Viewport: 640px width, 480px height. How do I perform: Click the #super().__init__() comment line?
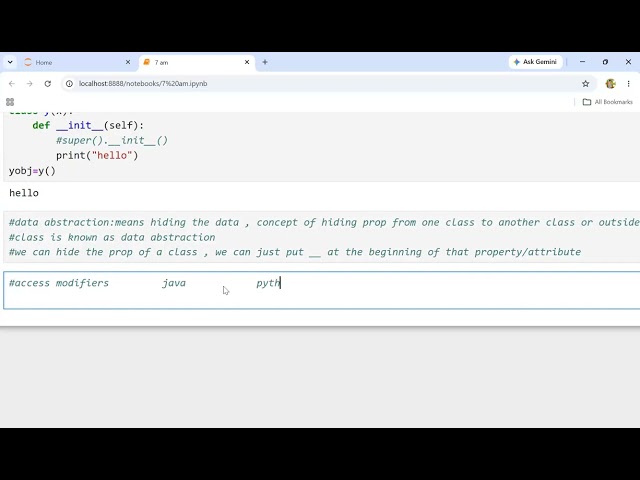112,140
